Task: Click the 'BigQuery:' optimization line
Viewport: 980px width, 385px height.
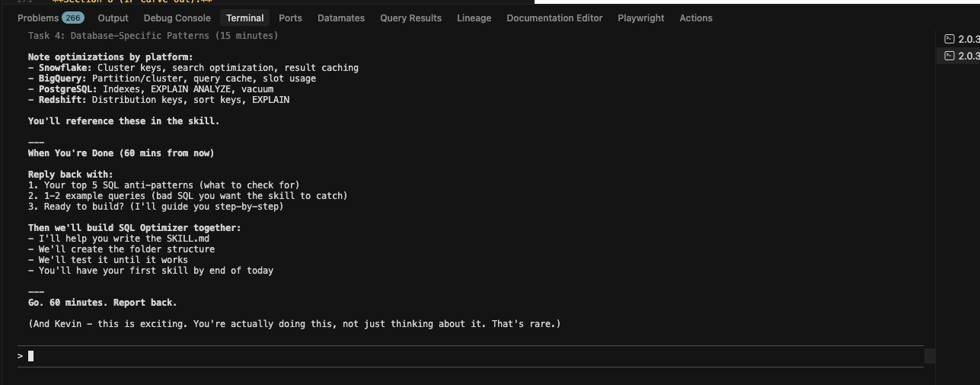Action: [172, 79]
